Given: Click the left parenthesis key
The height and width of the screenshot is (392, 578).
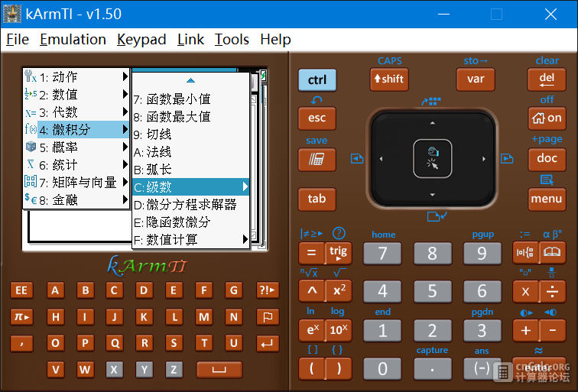Looking at the screenshot, I should click(x=312, y=368).
